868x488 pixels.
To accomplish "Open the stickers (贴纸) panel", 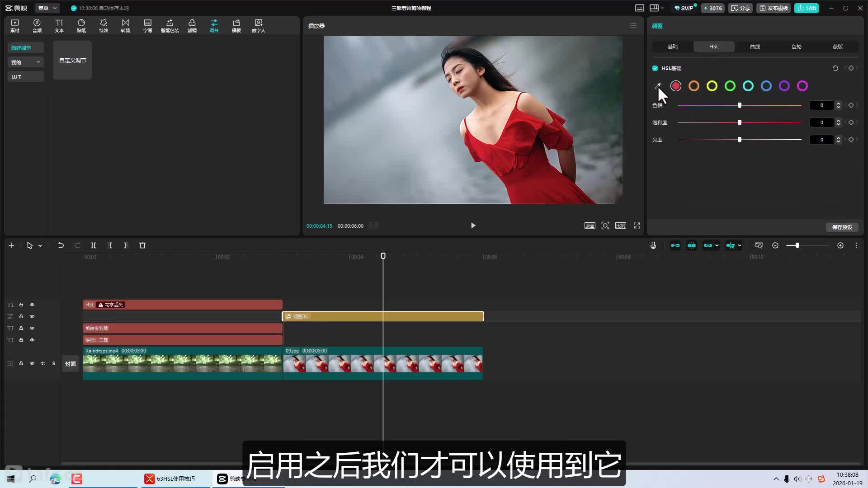I will [81, 26].
